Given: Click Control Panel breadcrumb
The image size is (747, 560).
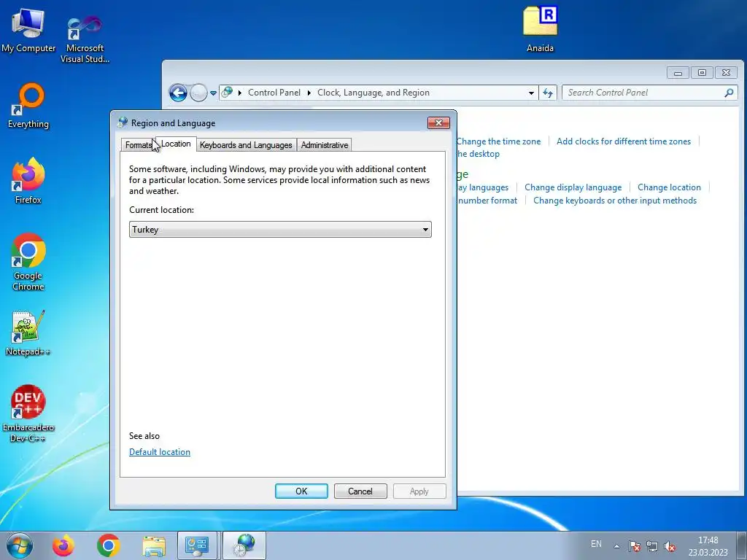Looking at the screenshot, I should coord(274,93).
